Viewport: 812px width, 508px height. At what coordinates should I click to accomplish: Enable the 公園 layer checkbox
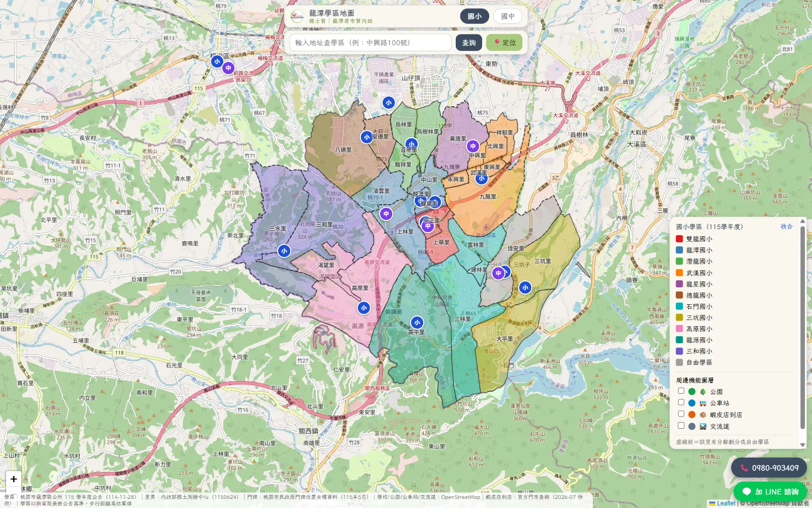[x=681, y=391]
